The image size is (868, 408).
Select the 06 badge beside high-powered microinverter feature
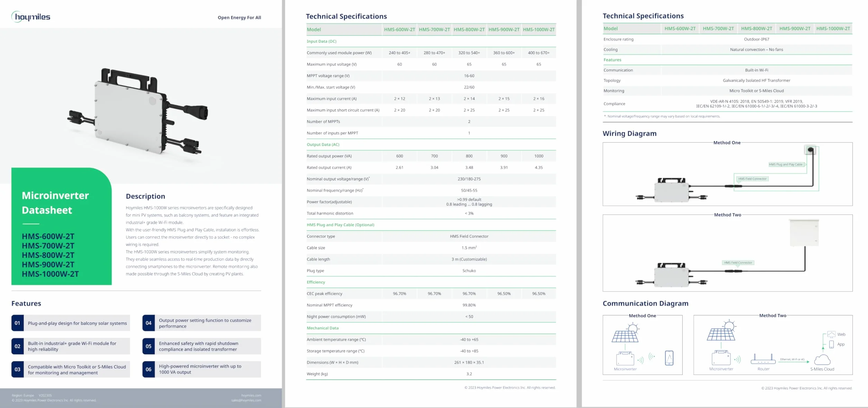[148, 369]
